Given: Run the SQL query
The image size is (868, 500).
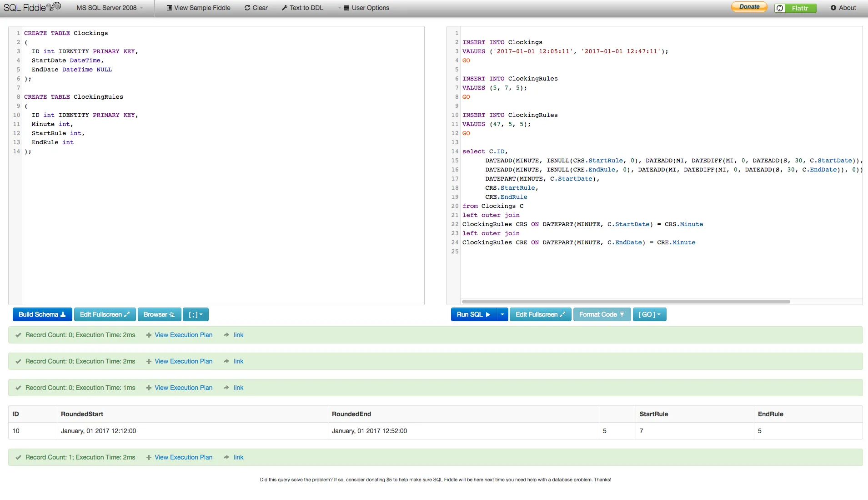Looking at the screenshot, I should click(473, 314).
